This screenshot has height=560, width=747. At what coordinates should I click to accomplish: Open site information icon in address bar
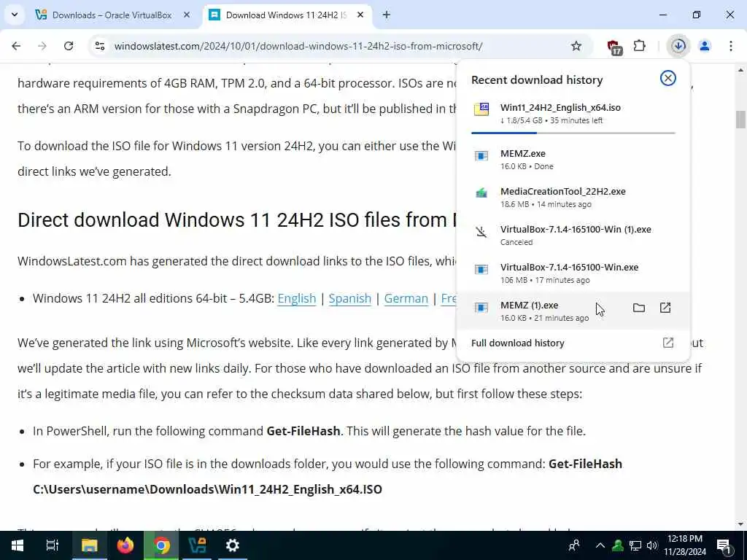pos(99,46)
